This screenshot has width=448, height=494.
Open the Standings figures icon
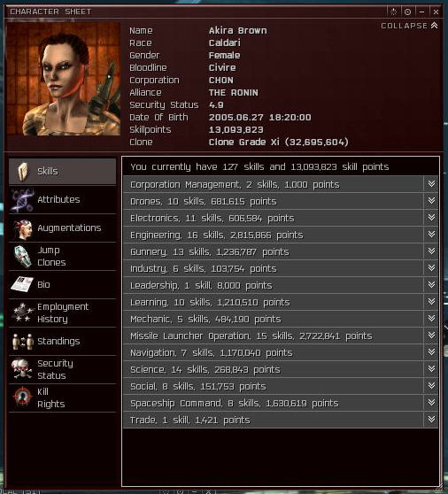pyautogui.click(x=23, y=341)
